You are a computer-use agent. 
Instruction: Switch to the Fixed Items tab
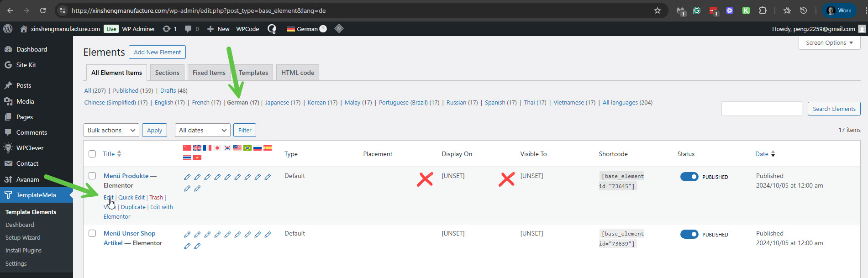(209, 73)
